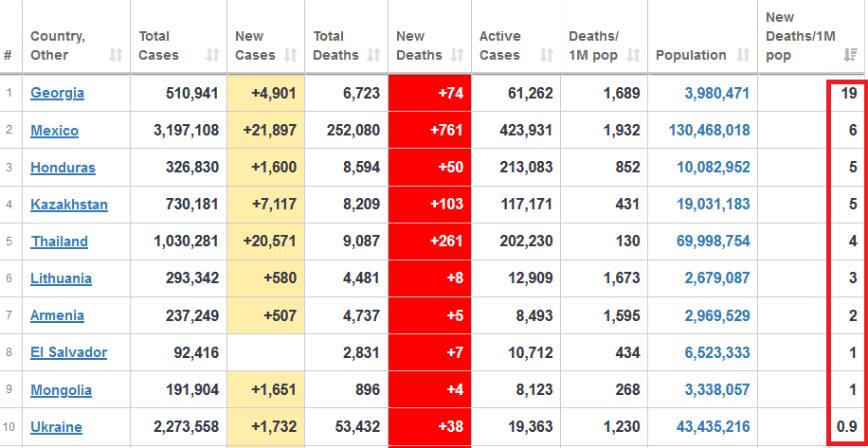The image size is (868, 448).
Task: Sort by Deaths/1M pop icon
Action: 633,56
